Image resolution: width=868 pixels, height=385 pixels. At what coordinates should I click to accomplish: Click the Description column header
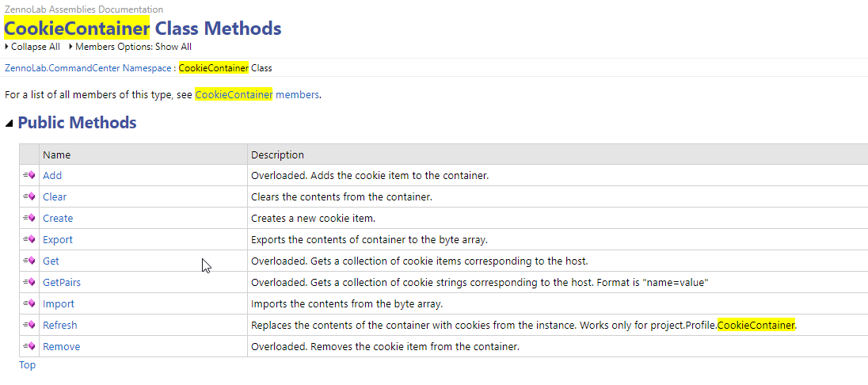click(x=558, y=154)
